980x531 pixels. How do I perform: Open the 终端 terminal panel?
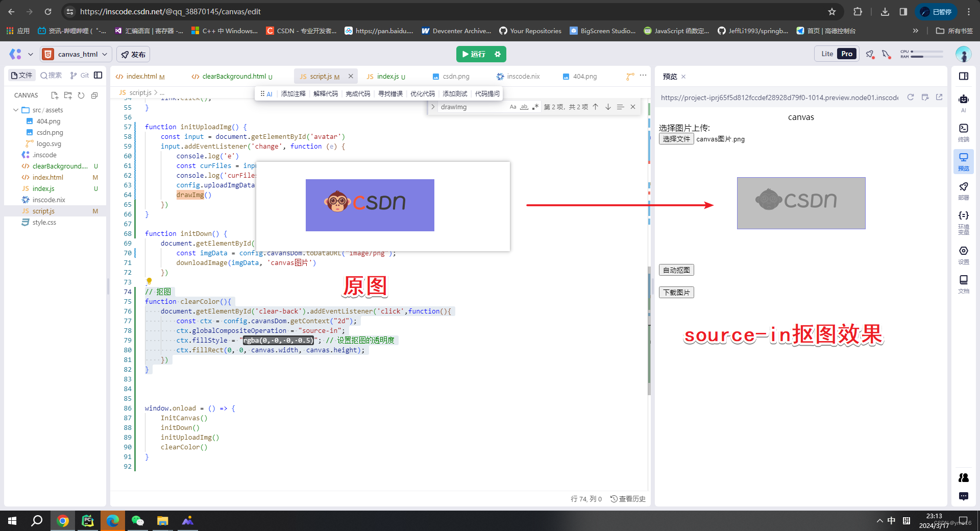pyautogui.click(x=963, y=132)
